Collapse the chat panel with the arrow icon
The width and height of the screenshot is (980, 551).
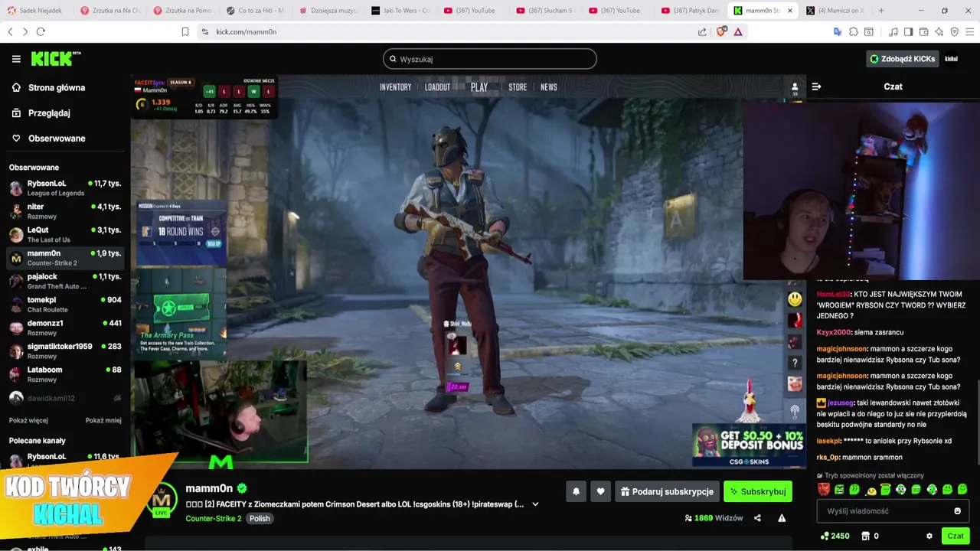[x=816, y=86]
